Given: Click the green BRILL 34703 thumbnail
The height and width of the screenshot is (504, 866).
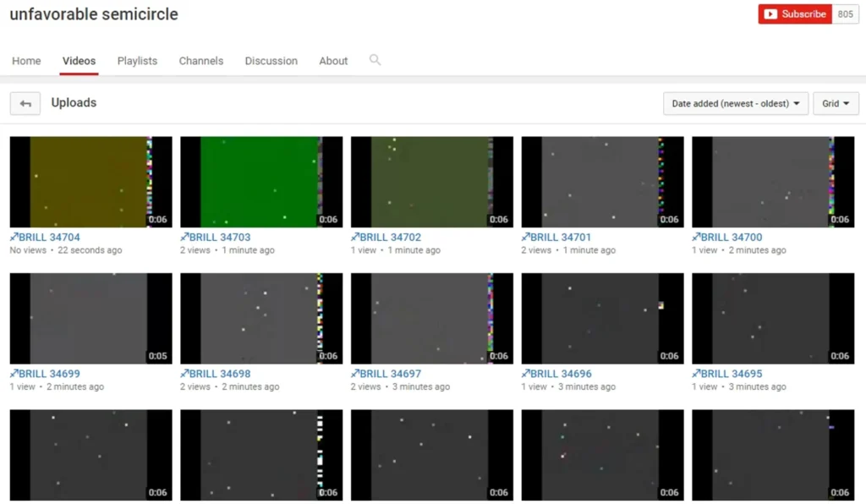Looking at the screenshot, I should tap(260, 182).
